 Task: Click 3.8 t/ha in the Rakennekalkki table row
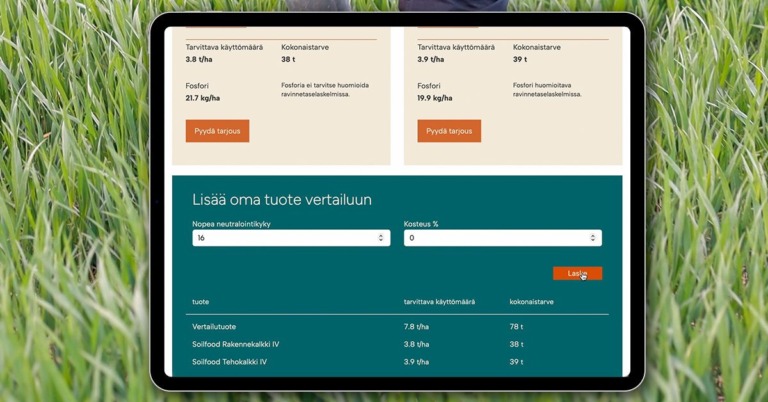pyautogui.click(x=416, y=344)
